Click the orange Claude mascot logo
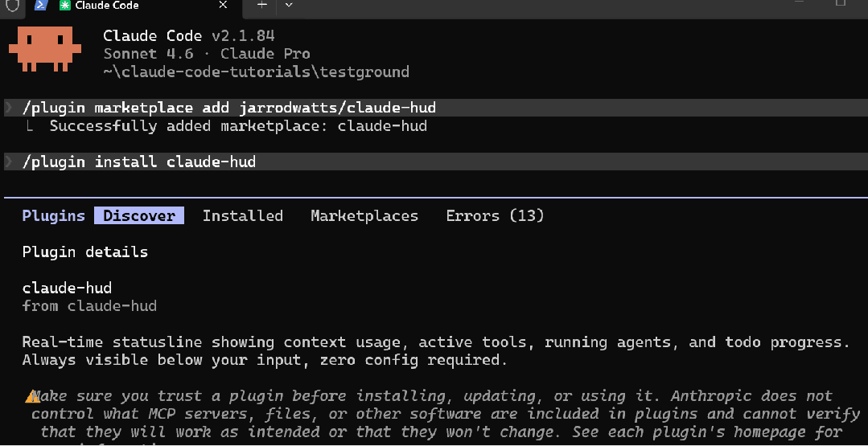The height and width of the screenshot is (446, 868). click(45, 48)
